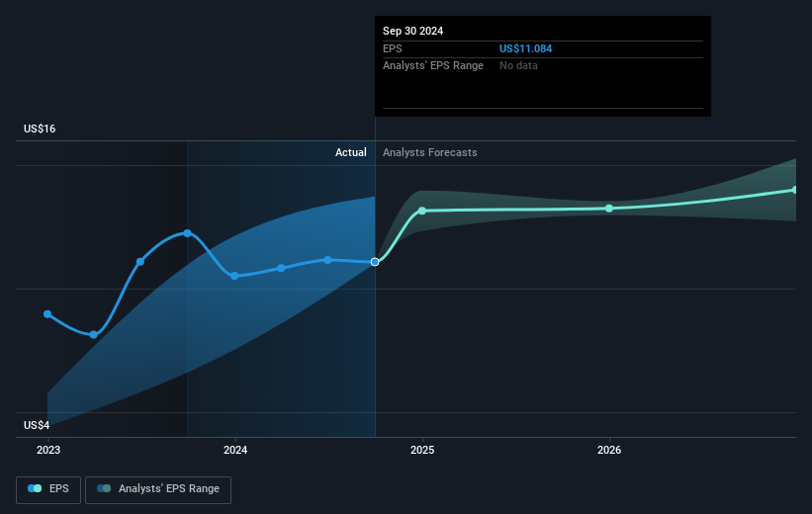Click the US$11.084 EPS value in tooltip

[525, 48]
